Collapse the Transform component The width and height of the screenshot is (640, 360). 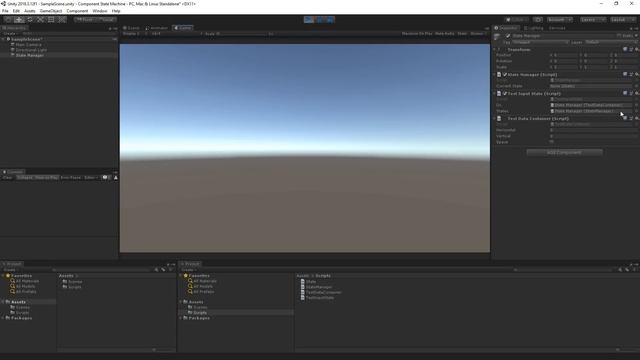pos(495,49)
